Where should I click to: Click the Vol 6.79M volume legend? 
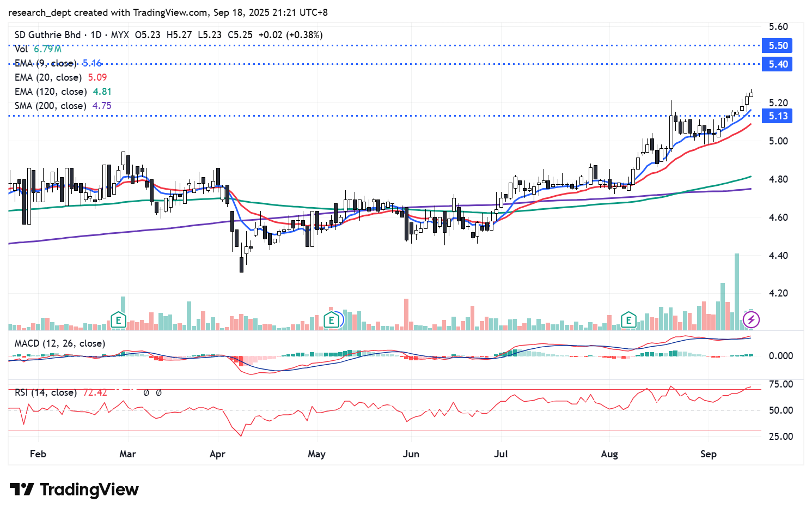pyautogui.click(x=38, y=49)
